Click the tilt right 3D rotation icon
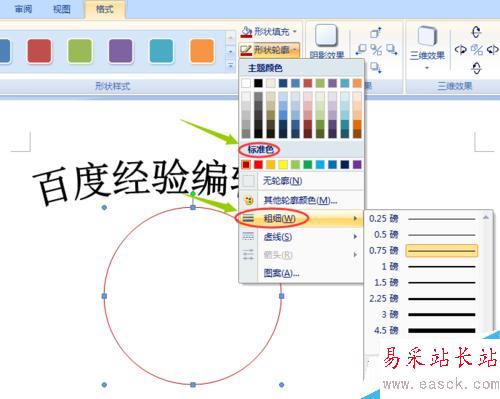Image resolution: width=500 pixels, height=399 pixels. point(493,50)
